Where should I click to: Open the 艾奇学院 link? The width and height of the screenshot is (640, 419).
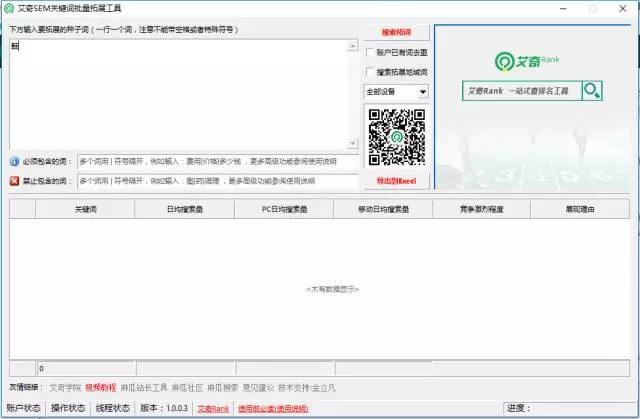[x=65, y=388]
